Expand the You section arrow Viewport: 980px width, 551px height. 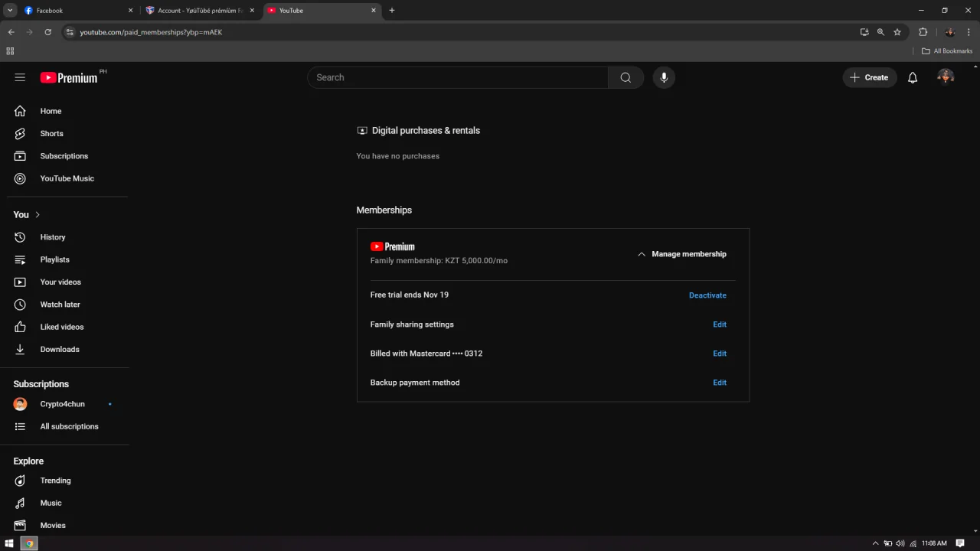click(x=38, y=215)
